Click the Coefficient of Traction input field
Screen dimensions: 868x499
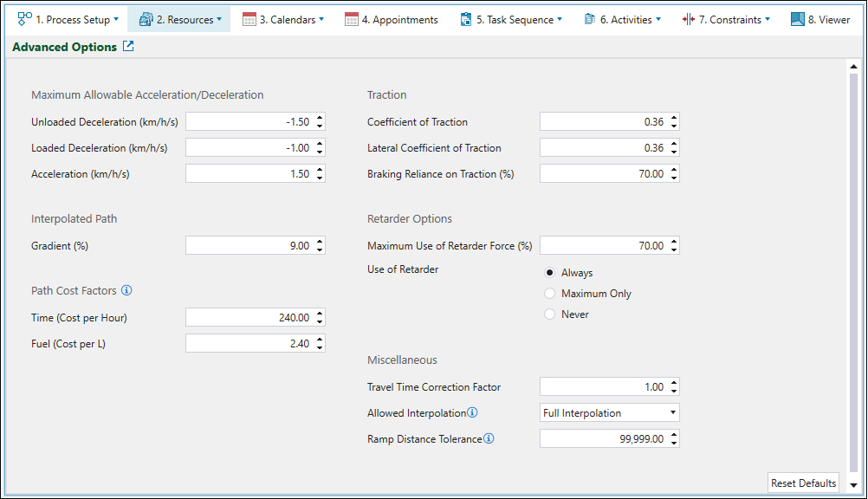[x=603, y=122]
